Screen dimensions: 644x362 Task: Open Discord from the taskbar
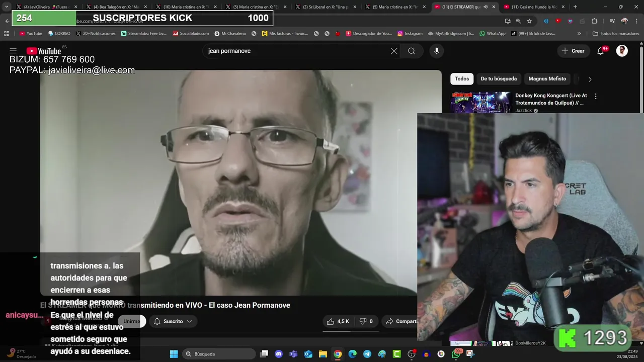[279, 354]
